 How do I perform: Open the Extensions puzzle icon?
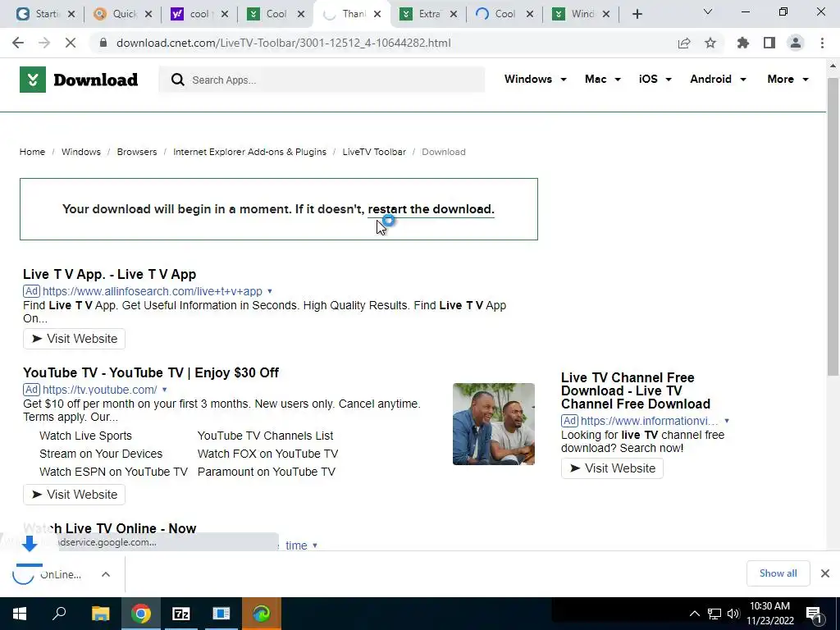[743, 43]
